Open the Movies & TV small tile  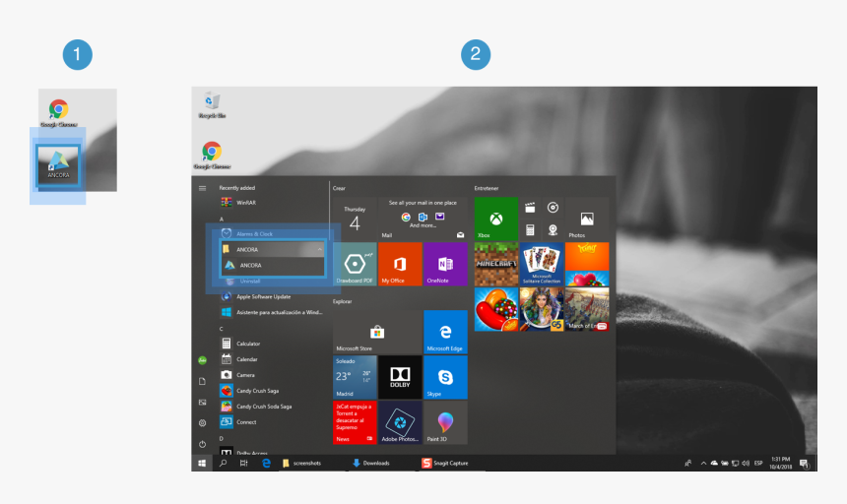tap(530, 208)
